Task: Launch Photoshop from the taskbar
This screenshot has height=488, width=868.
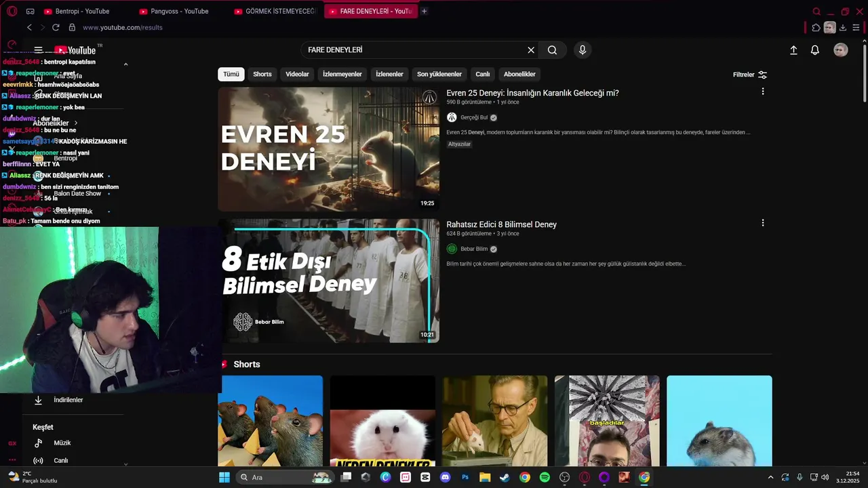Action: pyautogui.click(x=465, y=477)
